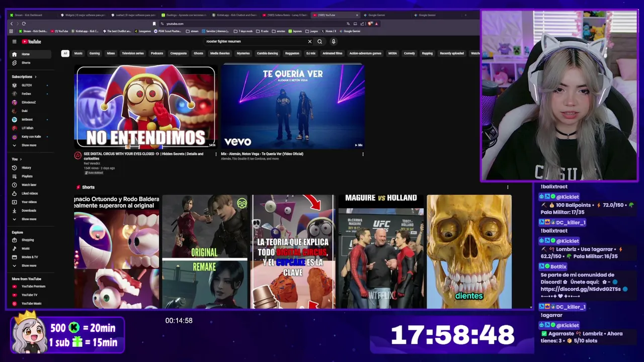This screenshot has width=644, height=362.
Task: Open the LIT killah channel
Action: click(31, 128)
